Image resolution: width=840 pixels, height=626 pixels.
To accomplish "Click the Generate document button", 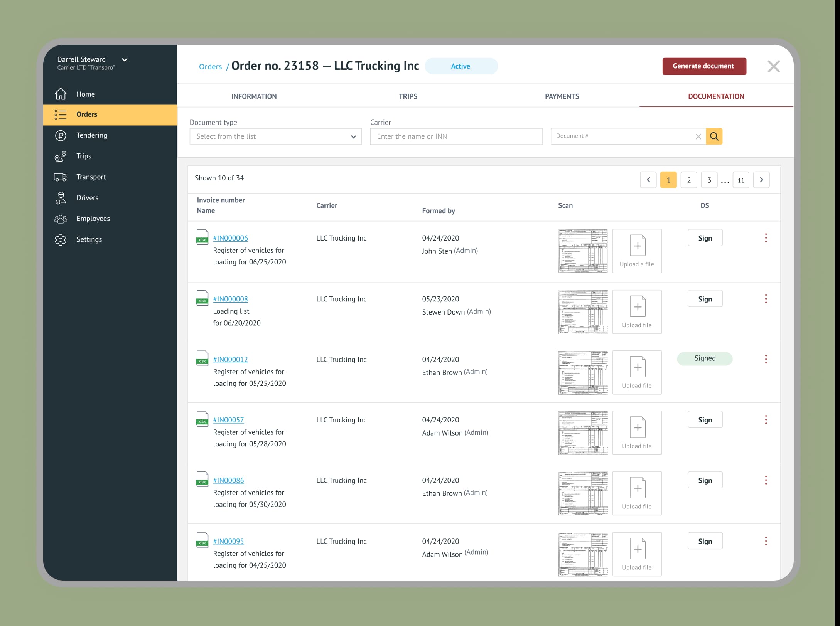I will pos(704,66).
